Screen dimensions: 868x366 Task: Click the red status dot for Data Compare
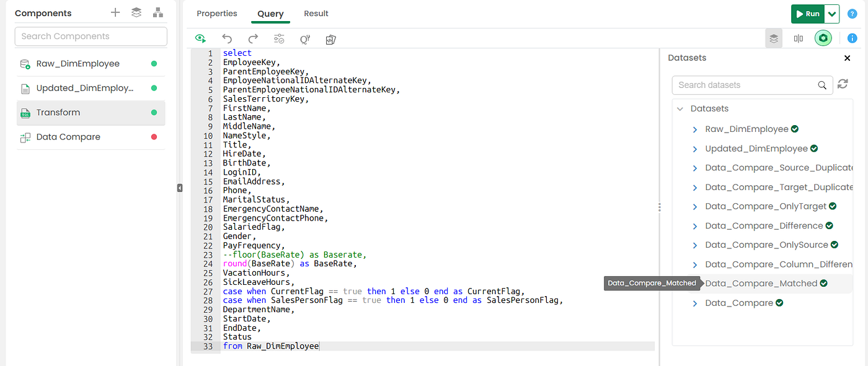(154, 137)
